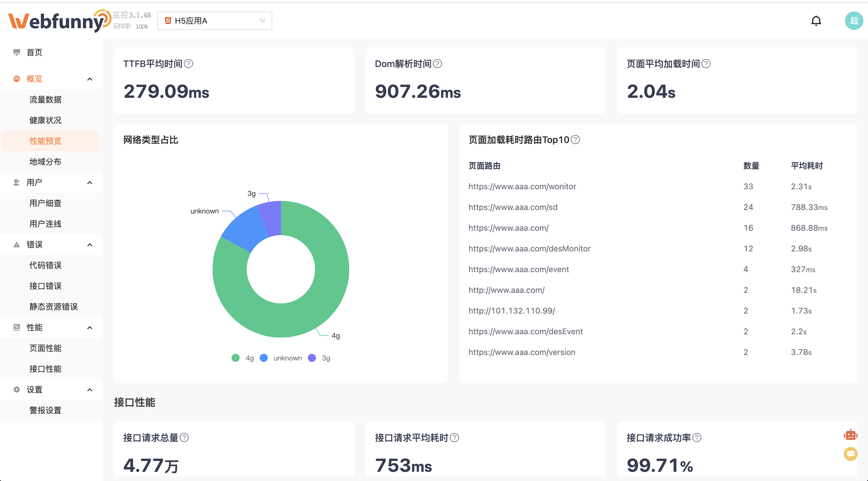Click the https://www.aaa.com/wonitor route
868x481 pixels.
coord(522,186)
